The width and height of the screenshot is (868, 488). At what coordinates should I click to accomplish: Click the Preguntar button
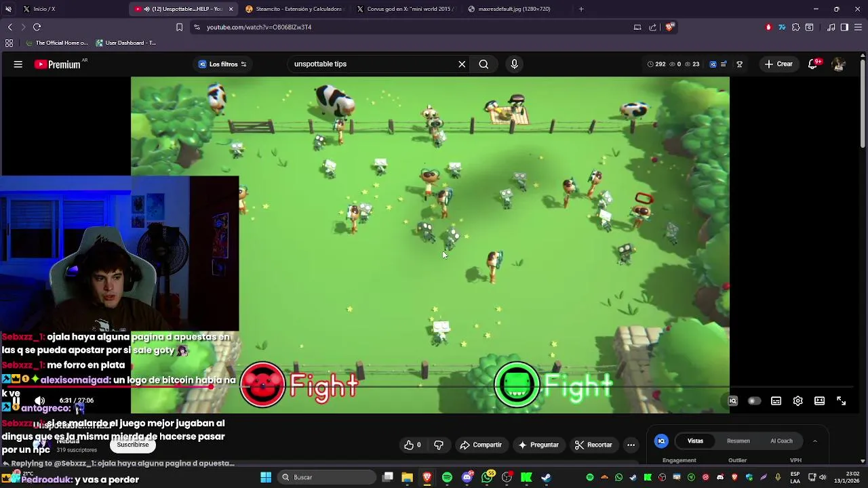(x=538, y=445)
